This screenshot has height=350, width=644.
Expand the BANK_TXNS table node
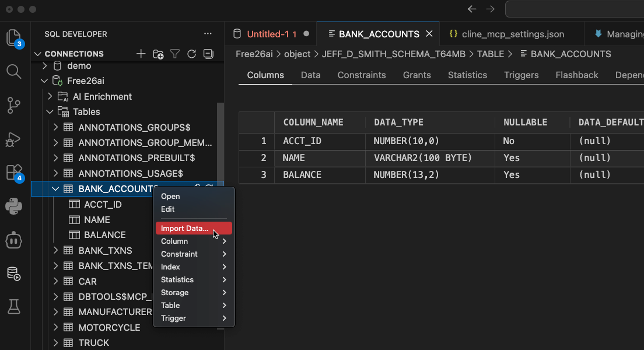click(56, 250)
